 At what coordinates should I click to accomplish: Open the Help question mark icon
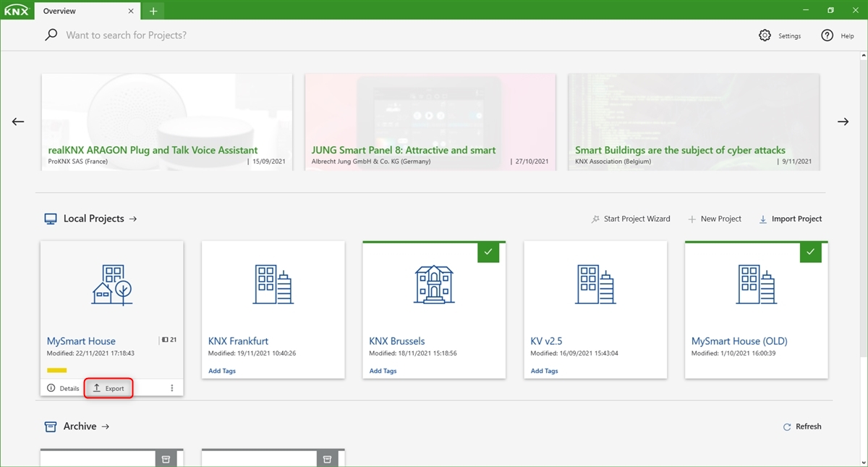tap(827, 35)
